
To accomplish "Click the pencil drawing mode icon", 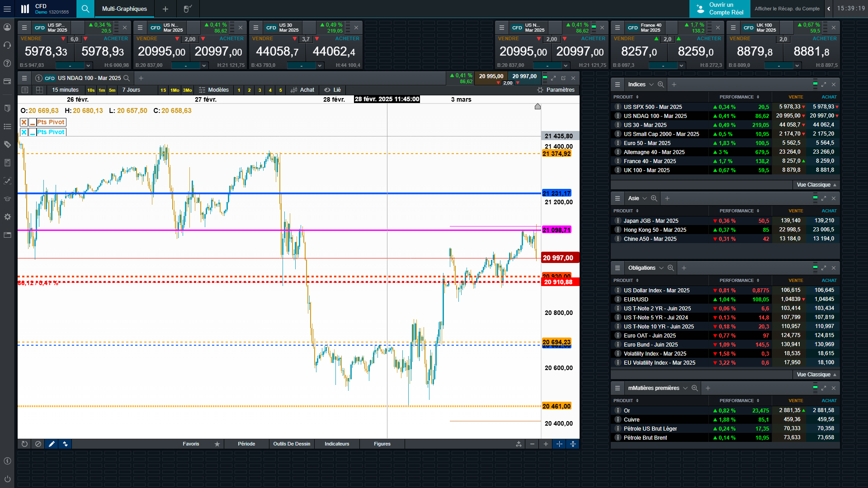I will point(52,444).
